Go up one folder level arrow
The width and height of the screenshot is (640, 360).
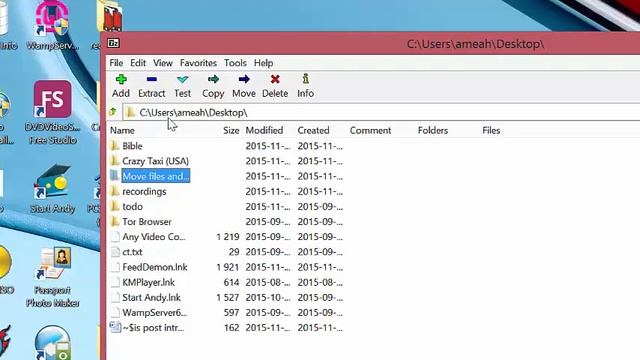[113, 112]
